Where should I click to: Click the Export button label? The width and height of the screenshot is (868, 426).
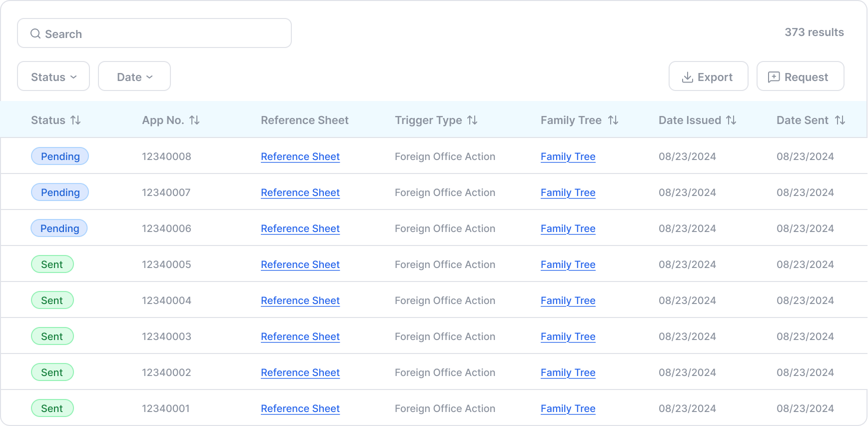click(x=715, y=77)
